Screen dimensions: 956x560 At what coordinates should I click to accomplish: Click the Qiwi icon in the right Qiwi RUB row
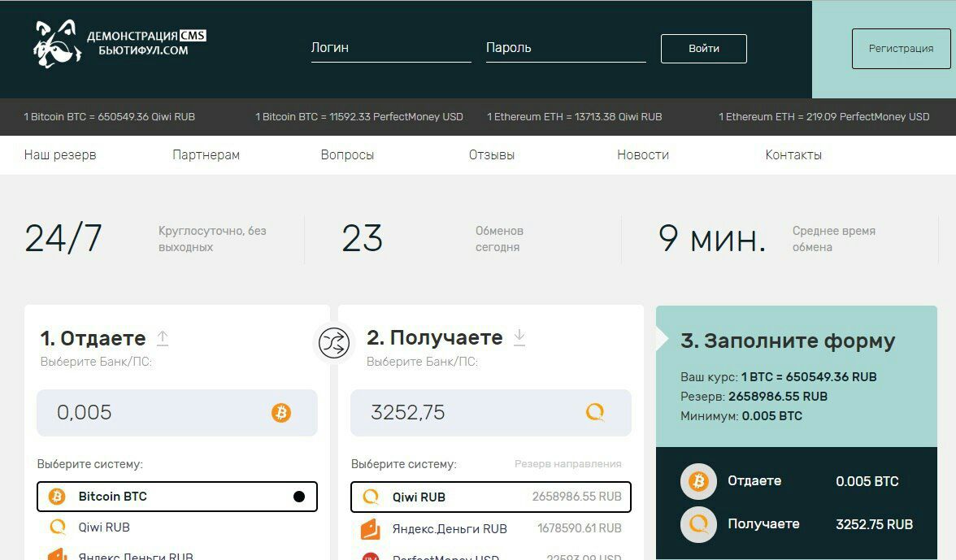tap(371, 497)
